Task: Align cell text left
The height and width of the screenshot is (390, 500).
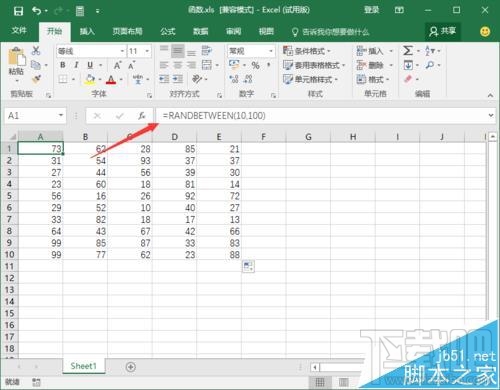Action: tap(164, 65)
